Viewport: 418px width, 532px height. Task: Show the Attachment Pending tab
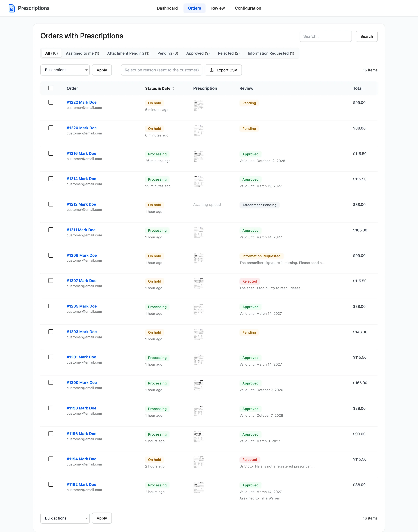pyautogui.click(x=128, y=53)
